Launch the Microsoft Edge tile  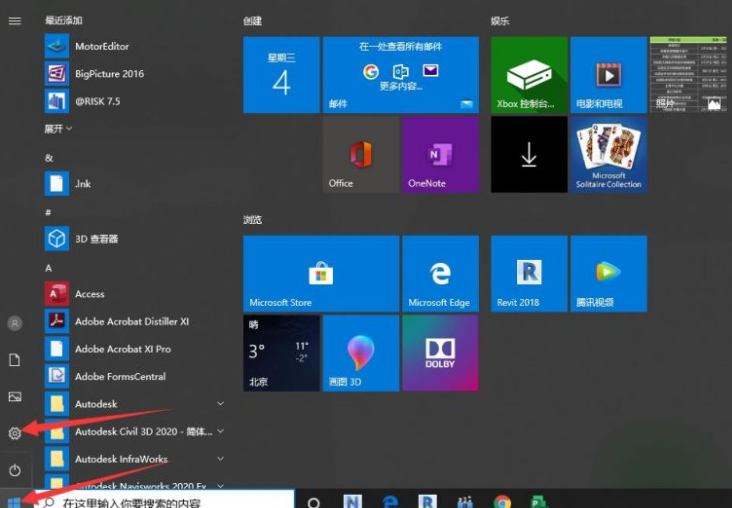pos(440,274)
